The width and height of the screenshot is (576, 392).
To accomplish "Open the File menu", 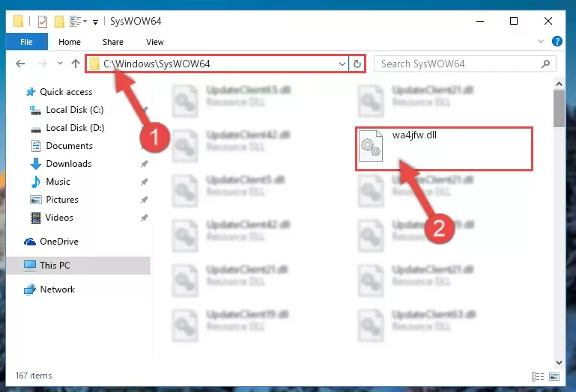I will point(26,42).
